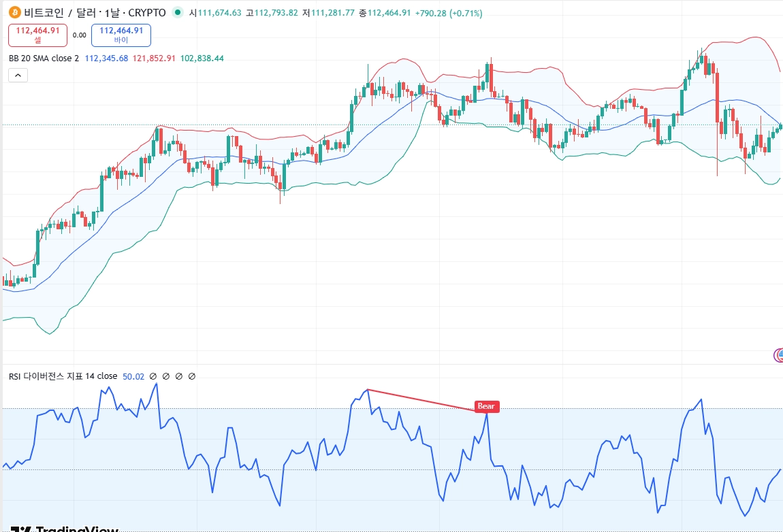
Task: Collapse the indicator legend with chevron button
Action: click(x=18, y=76)
